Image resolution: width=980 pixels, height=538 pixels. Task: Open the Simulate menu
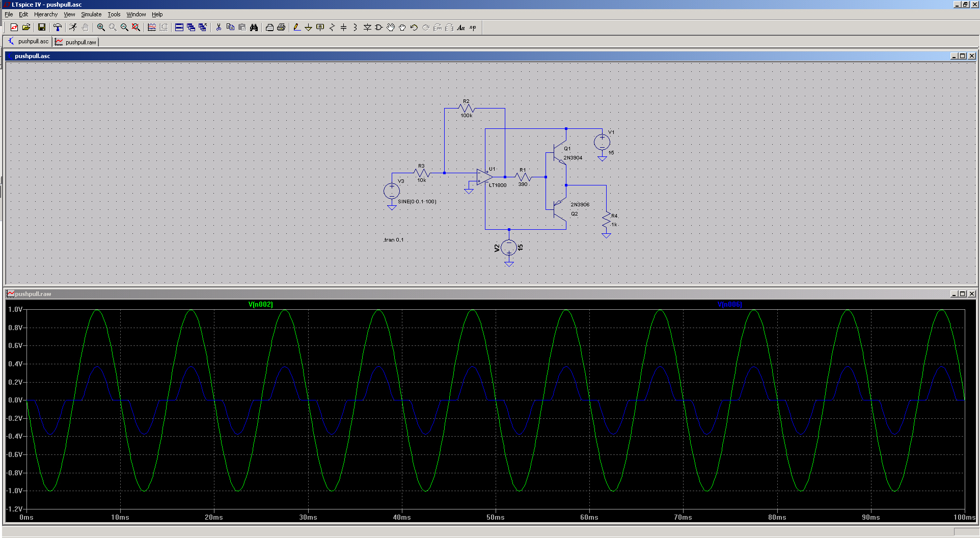91,14
